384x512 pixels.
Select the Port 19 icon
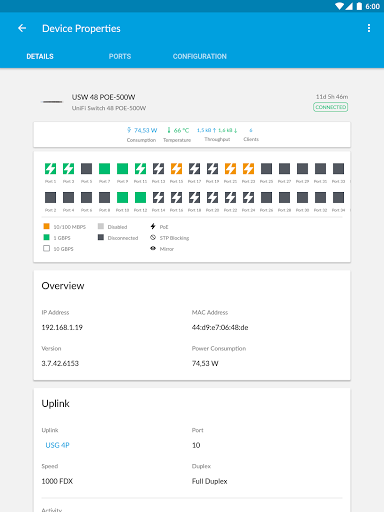(212, 169)
